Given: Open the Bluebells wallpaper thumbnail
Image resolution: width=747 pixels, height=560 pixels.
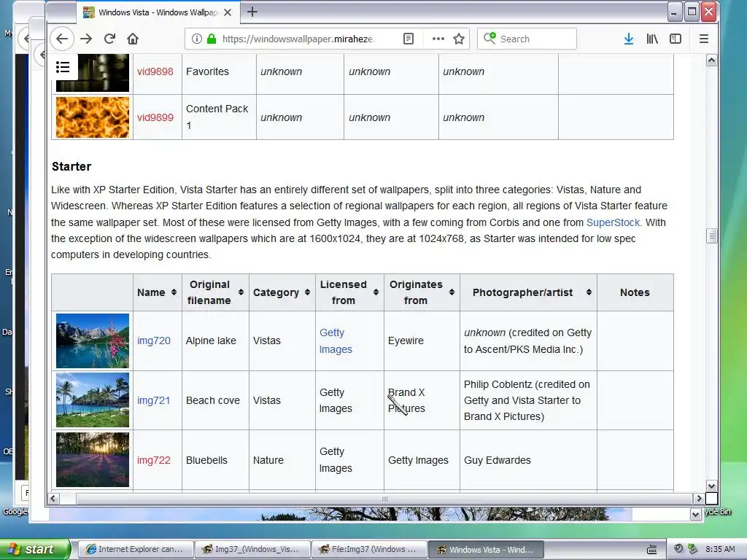Looking at the screenshot, I should click(x=93, y=459).
